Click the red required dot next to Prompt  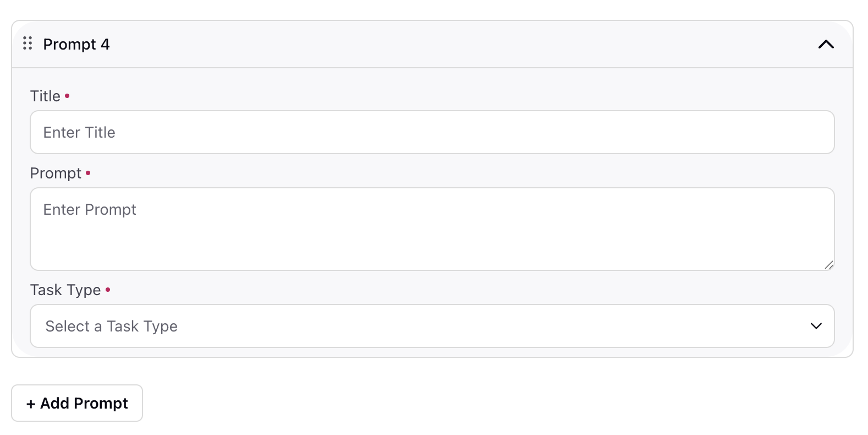(88, 173)
